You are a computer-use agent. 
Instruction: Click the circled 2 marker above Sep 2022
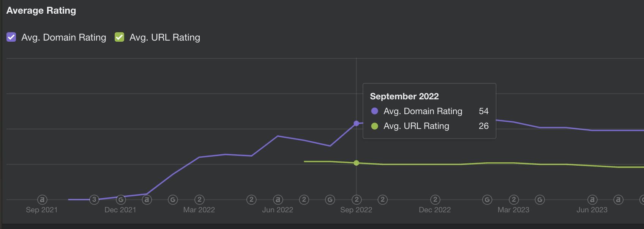(x=357, y=199)
